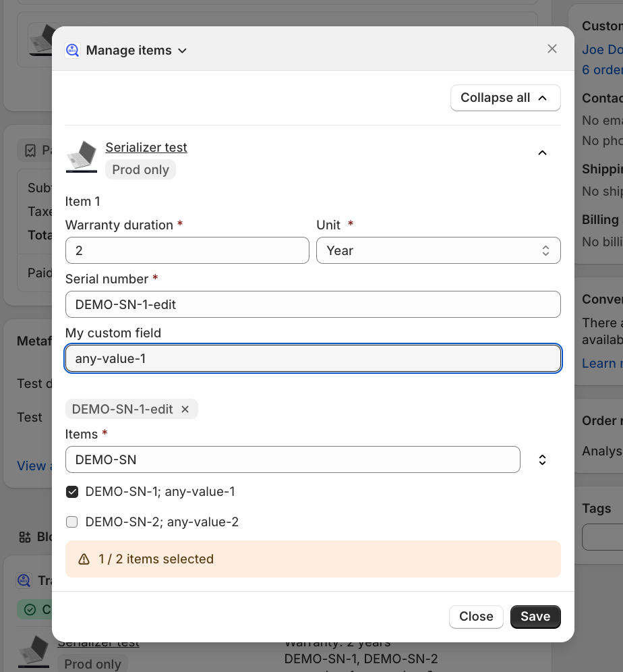The height and width of the screenshot is (672, 623).
Task: Focus the Serial number text field
Action: coord(313,304)
